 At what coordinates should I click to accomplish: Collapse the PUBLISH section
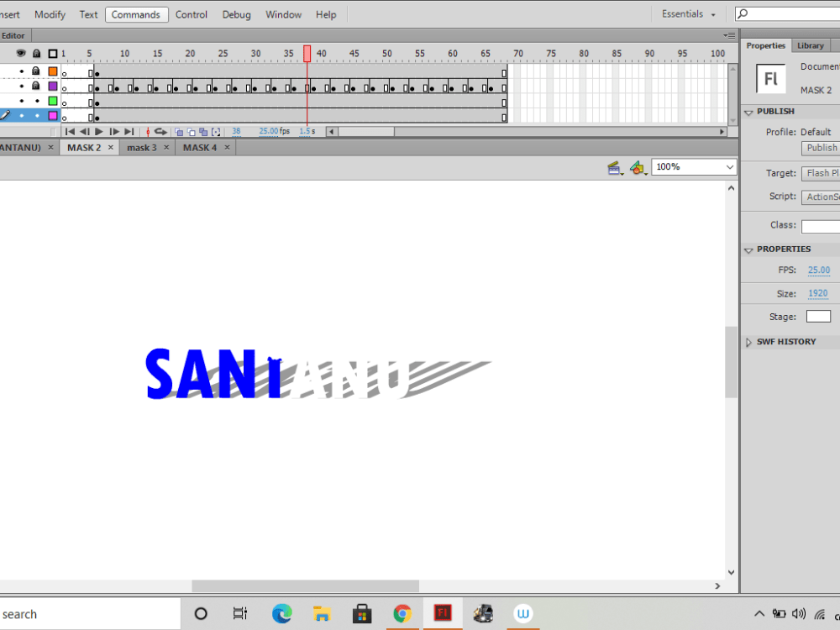tap(749, 112)
